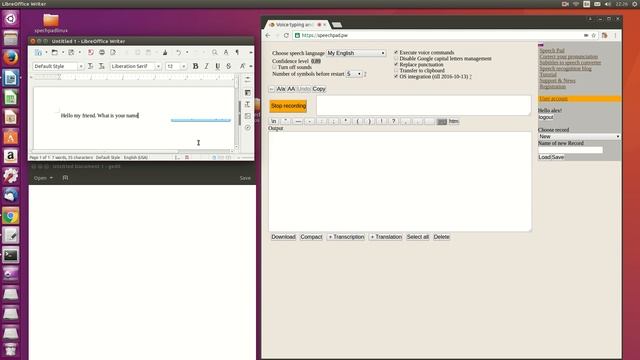Click + Transcription button
640x360 pixels.
pos(346,237)
